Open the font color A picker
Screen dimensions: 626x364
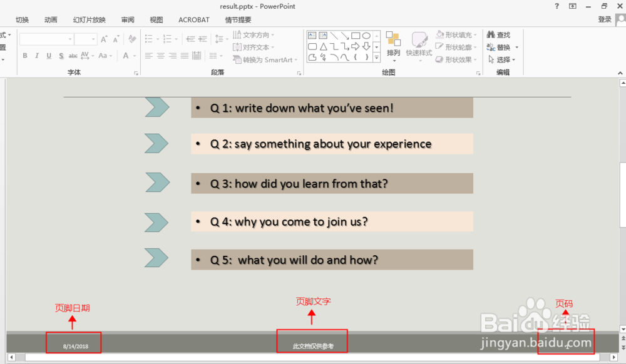126,56
